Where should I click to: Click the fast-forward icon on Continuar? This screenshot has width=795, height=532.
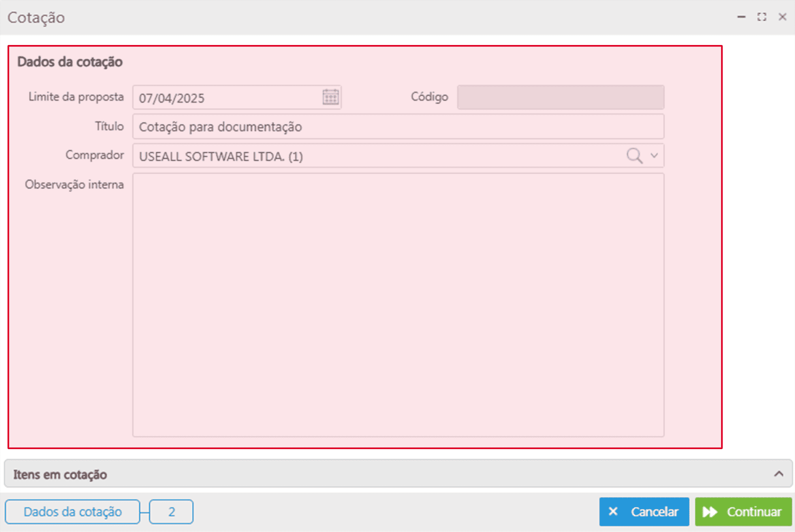(x=710, y=511)
